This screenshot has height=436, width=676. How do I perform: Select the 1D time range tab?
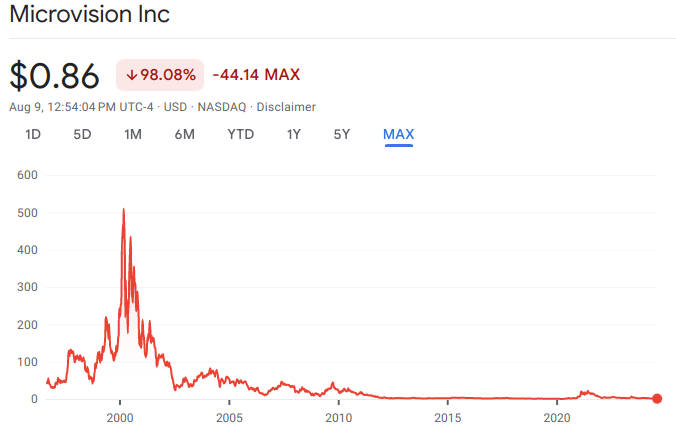point(33,134)
